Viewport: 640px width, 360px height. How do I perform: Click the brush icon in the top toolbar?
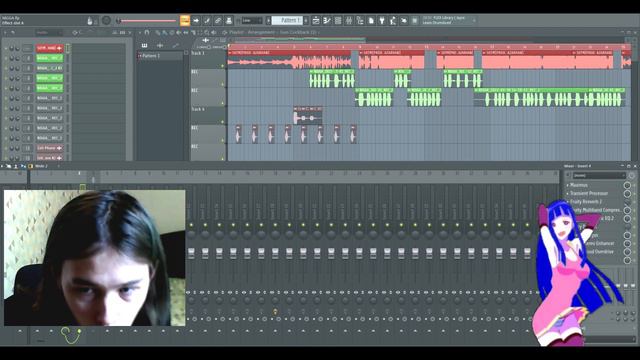pos(207,20)
